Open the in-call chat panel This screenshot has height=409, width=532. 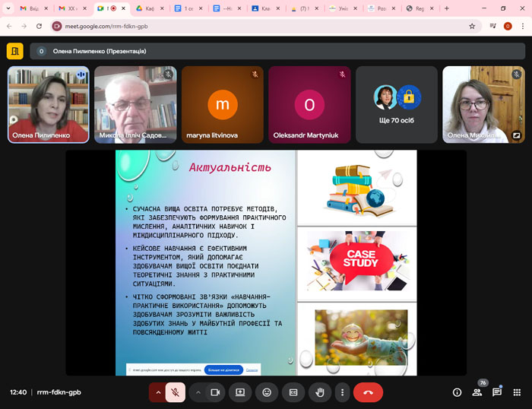[497, 392]
